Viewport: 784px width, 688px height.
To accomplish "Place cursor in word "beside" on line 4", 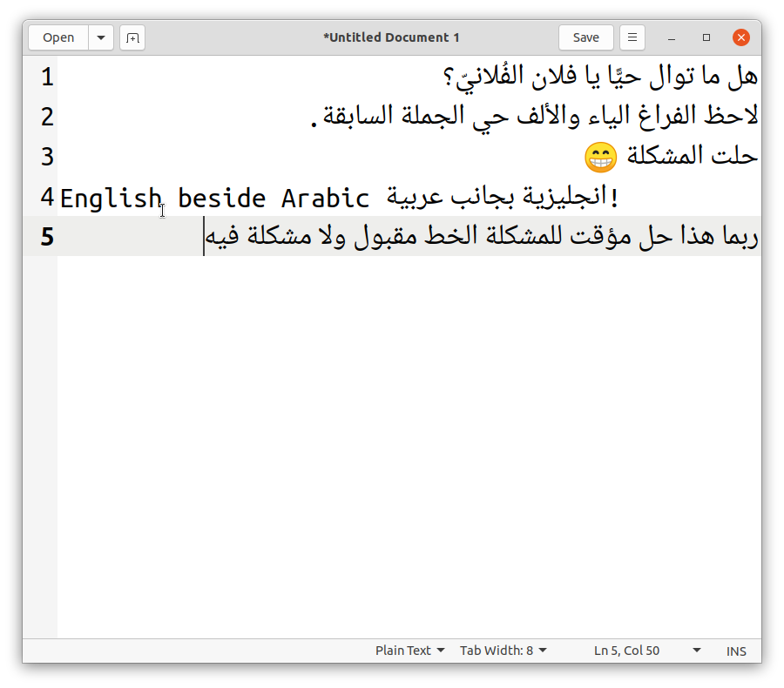I will click(x=221, y=199).
